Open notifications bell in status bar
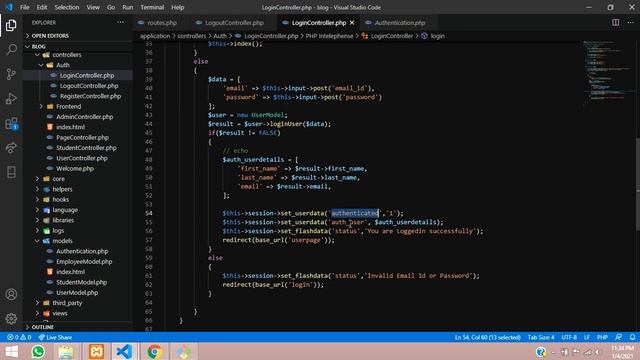The image size is (640, 360). [632, 337]
